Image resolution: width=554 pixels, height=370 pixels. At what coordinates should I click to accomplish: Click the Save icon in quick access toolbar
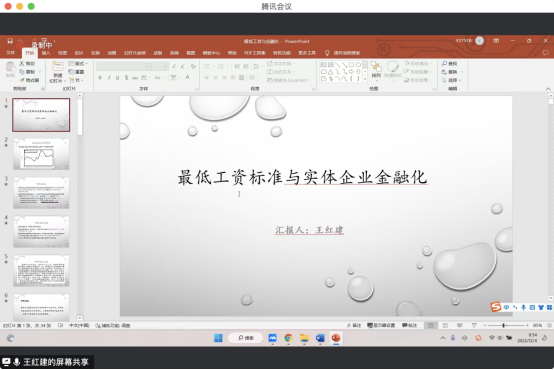pyautogui.click(x=10, y=41)
